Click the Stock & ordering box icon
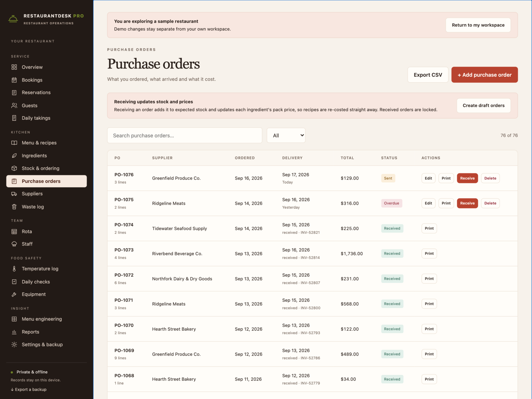532x399 pixels. coord(14,168)
